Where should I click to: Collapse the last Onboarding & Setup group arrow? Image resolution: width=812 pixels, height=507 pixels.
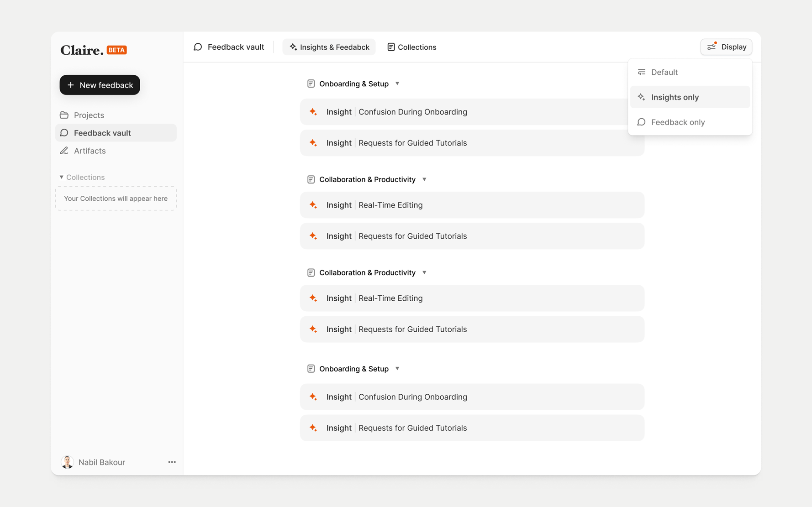click(x=397, y=368)
